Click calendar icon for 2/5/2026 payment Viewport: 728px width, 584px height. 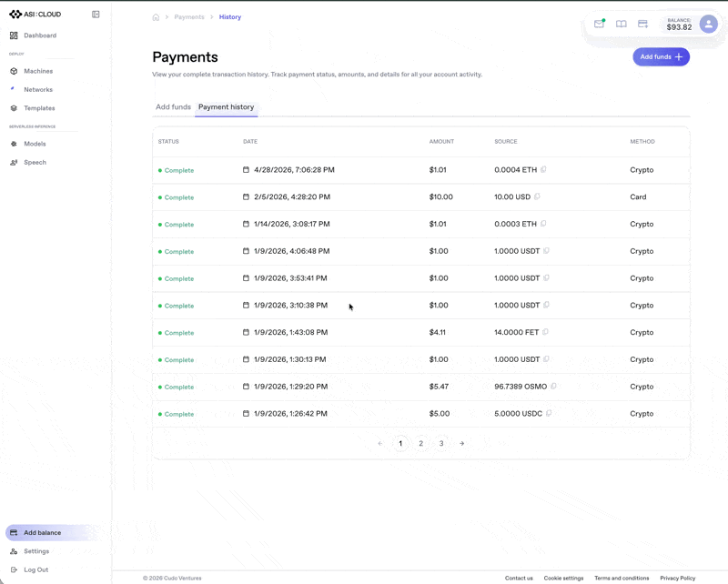pos(246,196)
